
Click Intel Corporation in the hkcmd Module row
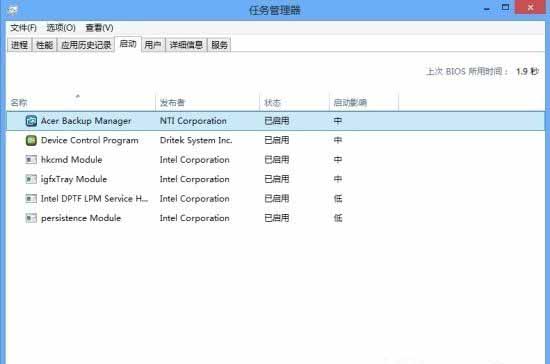pos(194,160)
